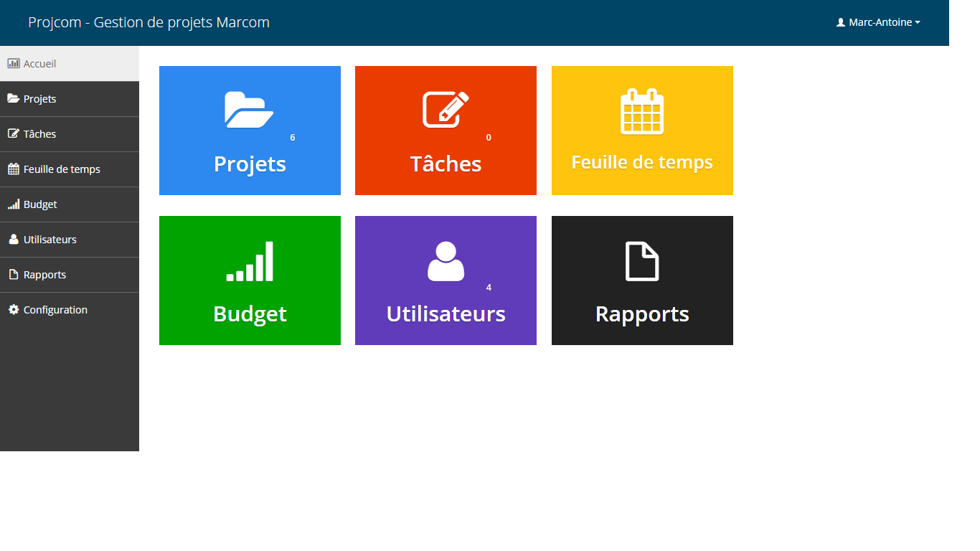Select Accueil in the sidebar menu
980x551 pixels.
tap(70, 64)
